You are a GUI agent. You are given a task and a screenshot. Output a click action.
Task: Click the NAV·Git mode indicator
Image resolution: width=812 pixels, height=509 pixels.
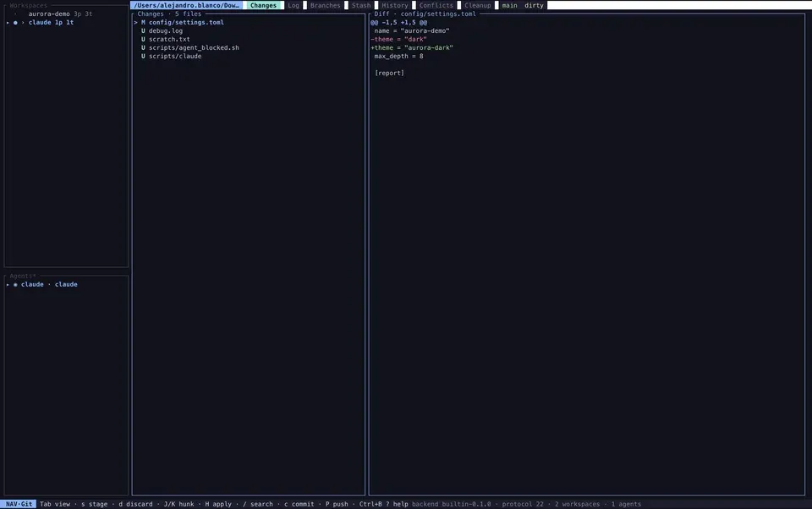tap(19, 504)
